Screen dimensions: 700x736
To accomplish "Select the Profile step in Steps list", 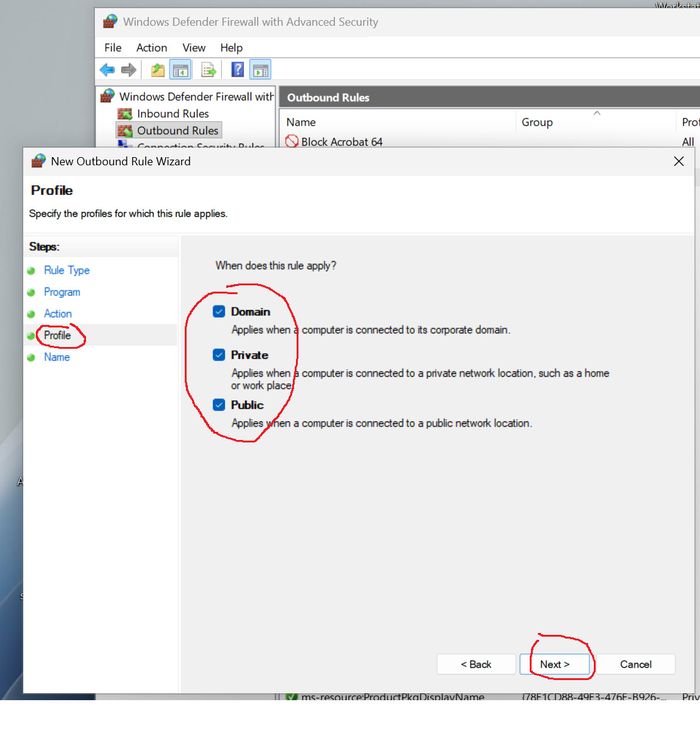I will [57, 335].
